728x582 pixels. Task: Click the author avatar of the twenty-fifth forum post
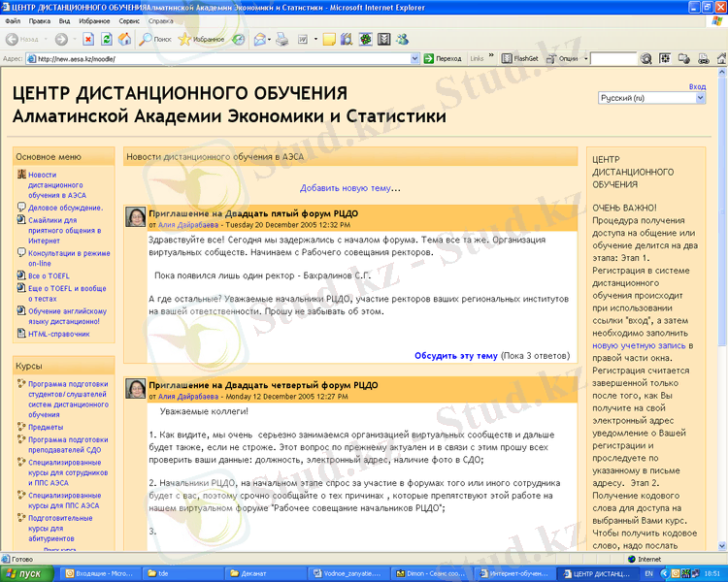[x=136, y=216]
